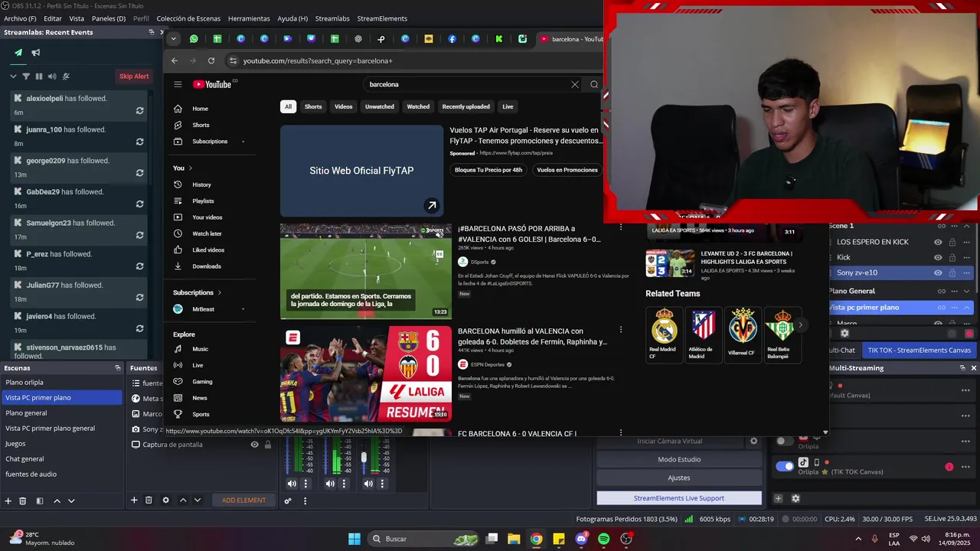
Task: Open advanced audio properties gears icon
Action: [x=288, y=501]
